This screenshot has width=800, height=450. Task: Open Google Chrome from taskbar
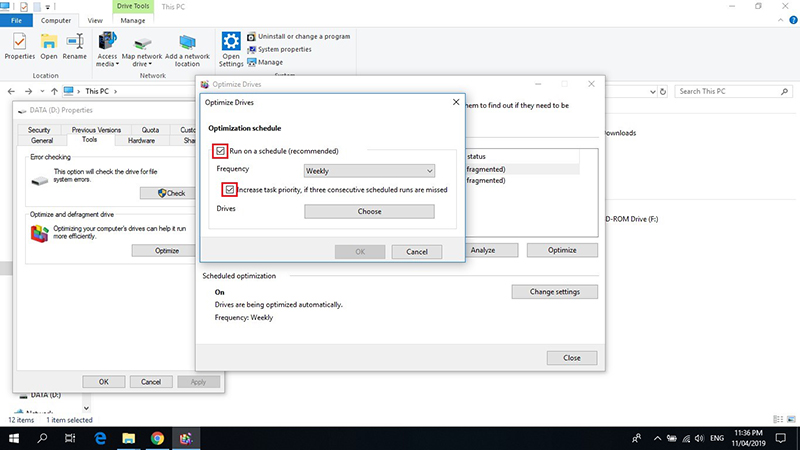tap(157, 438)
